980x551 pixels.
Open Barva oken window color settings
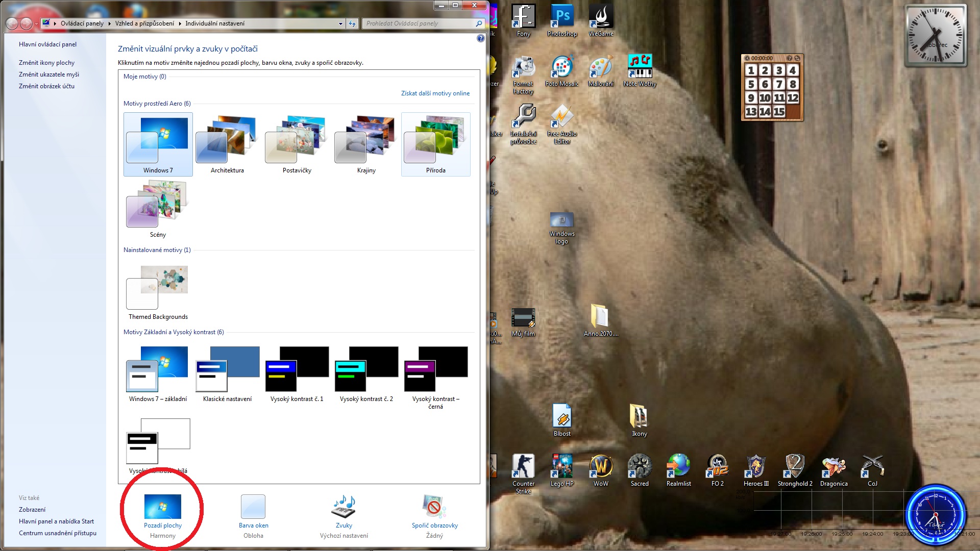pos(253,508)
